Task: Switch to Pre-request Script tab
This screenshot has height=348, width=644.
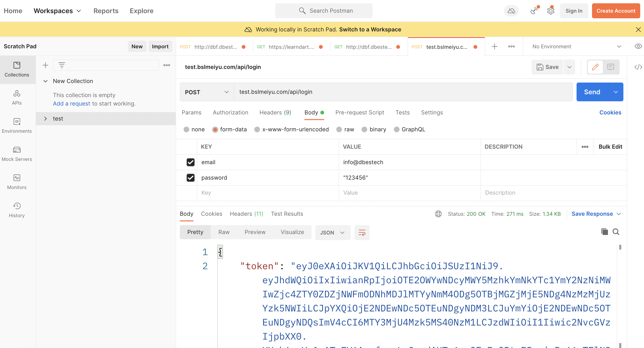Action: [359, 113]
